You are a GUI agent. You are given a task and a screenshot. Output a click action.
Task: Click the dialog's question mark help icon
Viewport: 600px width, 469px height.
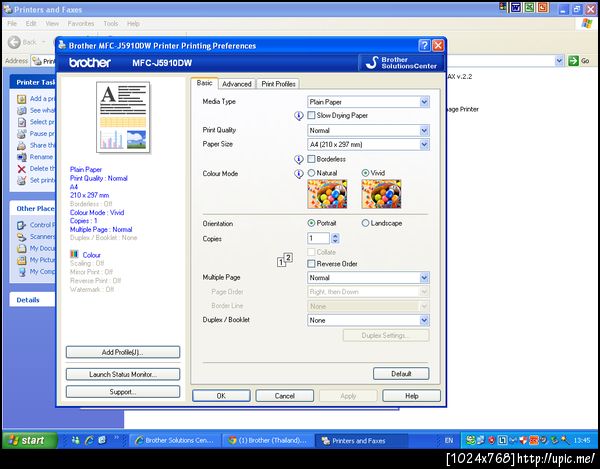(424, 46)
